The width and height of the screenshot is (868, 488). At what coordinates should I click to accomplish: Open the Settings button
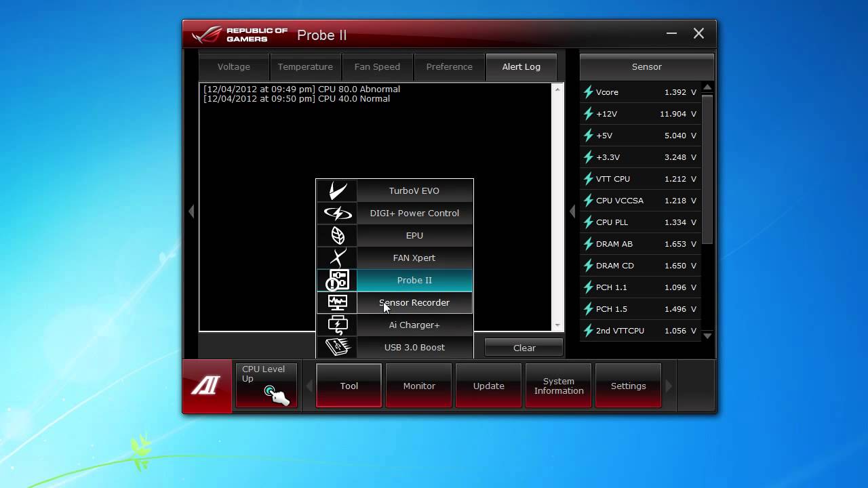(x=629, y=386)
